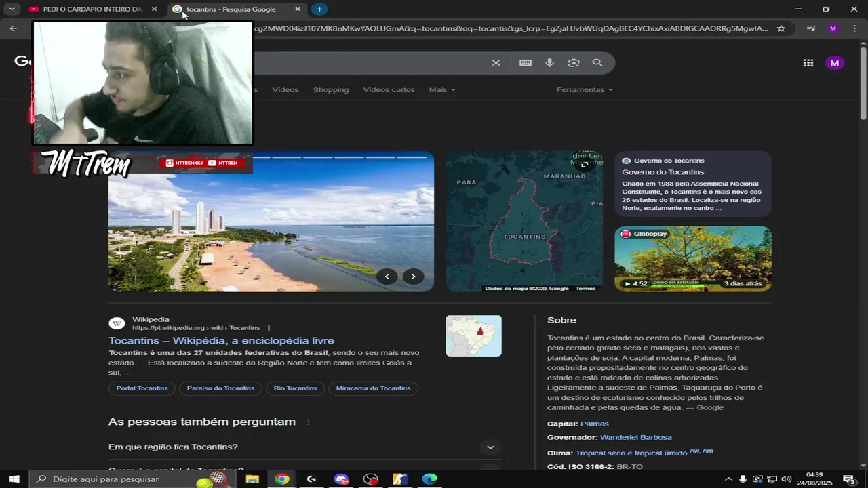The height and width of the screenshot is (488, 868).
Task: Click the browser address bar URL
Action: point(510,28)
